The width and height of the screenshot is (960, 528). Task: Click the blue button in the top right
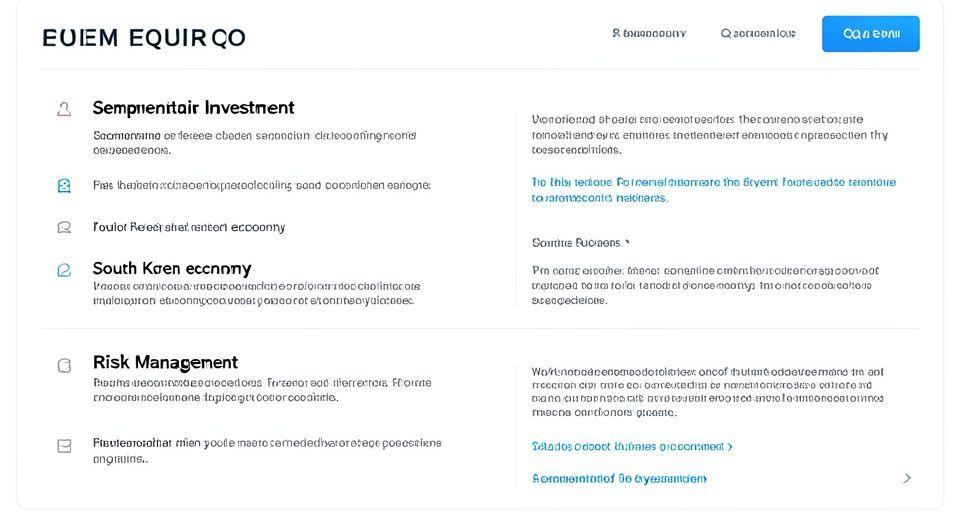[x=870, y=33]
